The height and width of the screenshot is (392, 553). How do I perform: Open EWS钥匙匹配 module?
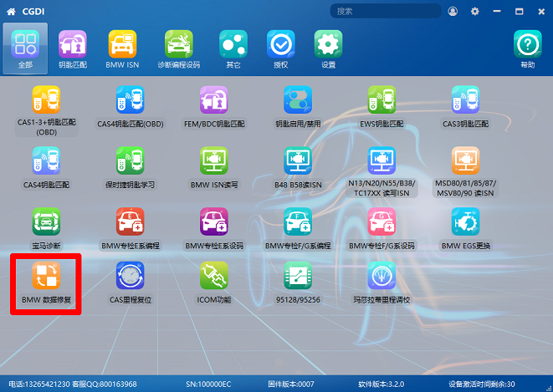[x=381, y=107]
